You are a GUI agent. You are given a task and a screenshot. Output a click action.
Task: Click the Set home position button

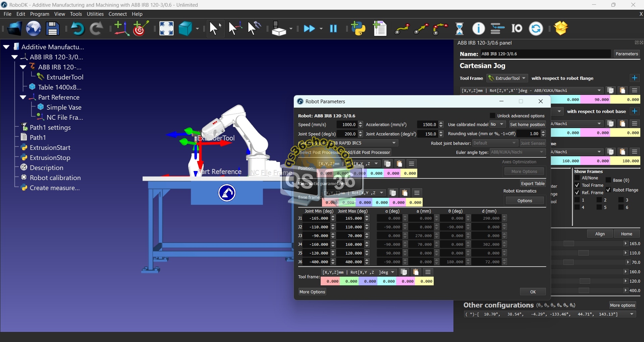(x=527, y=124)
